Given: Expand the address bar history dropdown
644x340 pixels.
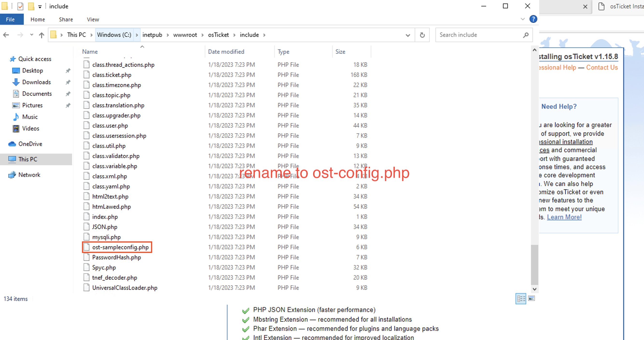Looking at the screenshot, I should (x=408, y=35).
